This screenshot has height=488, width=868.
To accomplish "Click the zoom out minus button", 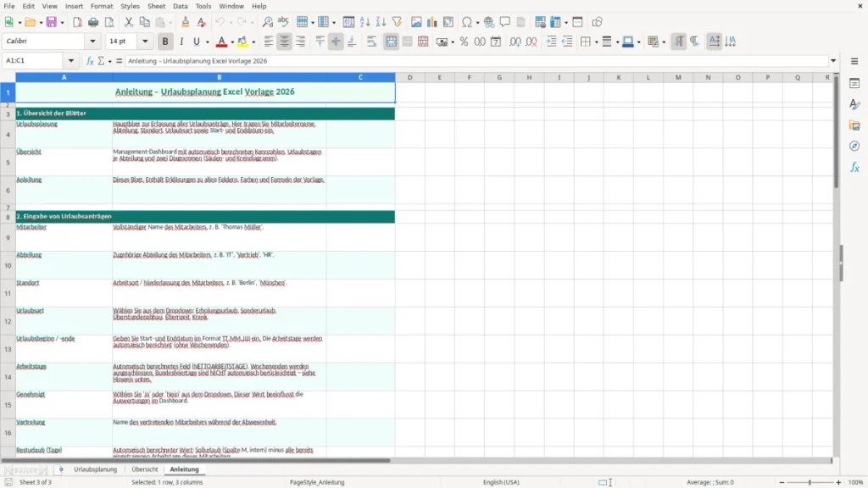I will click(x=782, y=482).
